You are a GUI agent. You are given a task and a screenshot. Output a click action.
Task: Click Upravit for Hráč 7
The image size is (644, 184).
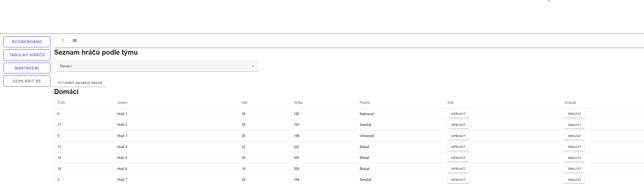click(458, 180)
